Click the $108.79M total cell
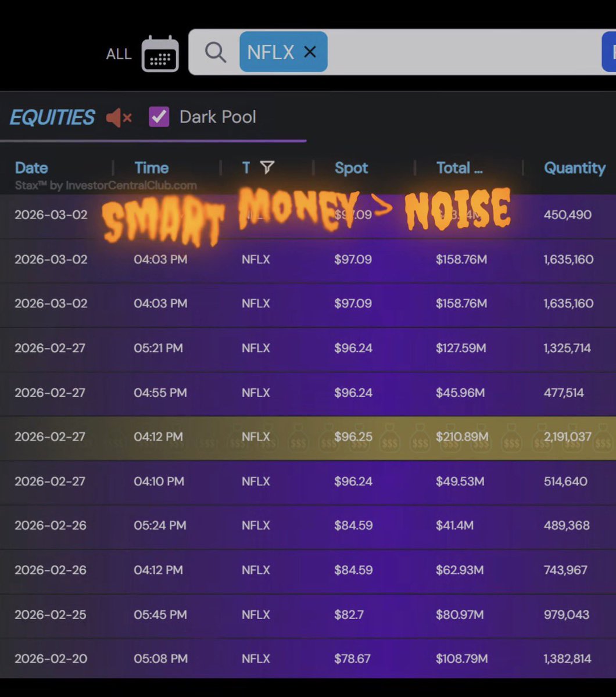 (x=461, y=658)
